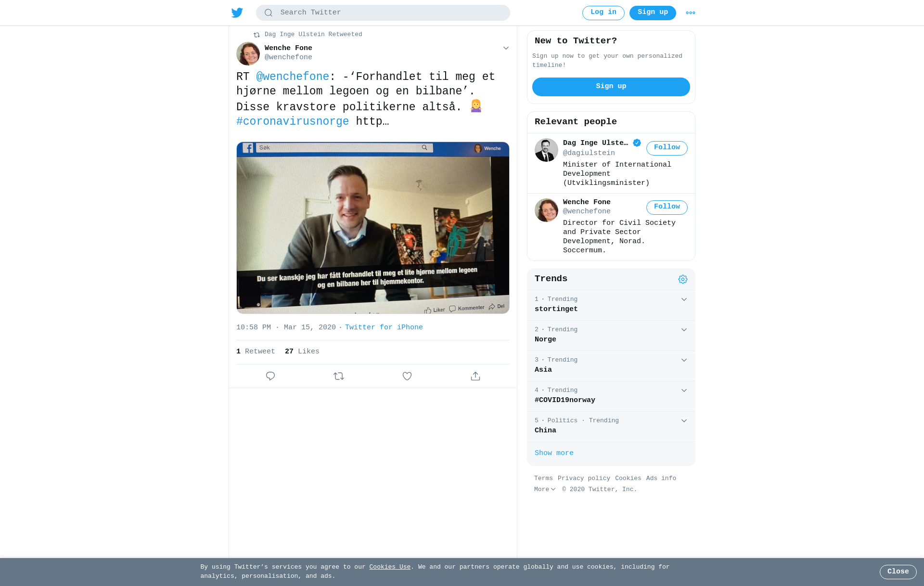This screenshot has width=924, height=586.
Task: Follow Wenche Fone in Relevant people
Action: (x=667, y=207)
